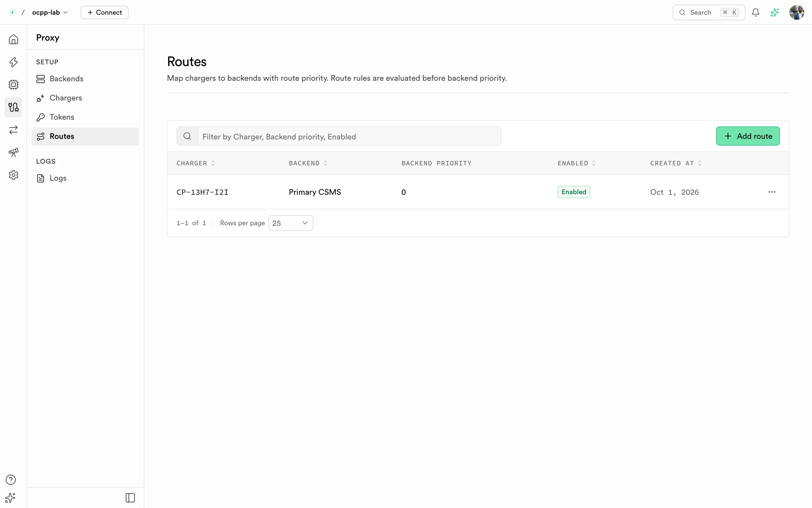Sort by Enabled column

577,163
